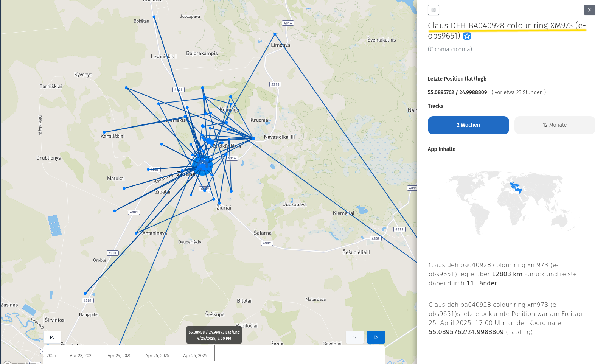
Task: Select Apr 24, 2025 on timeline
Action: coord(120,356)
